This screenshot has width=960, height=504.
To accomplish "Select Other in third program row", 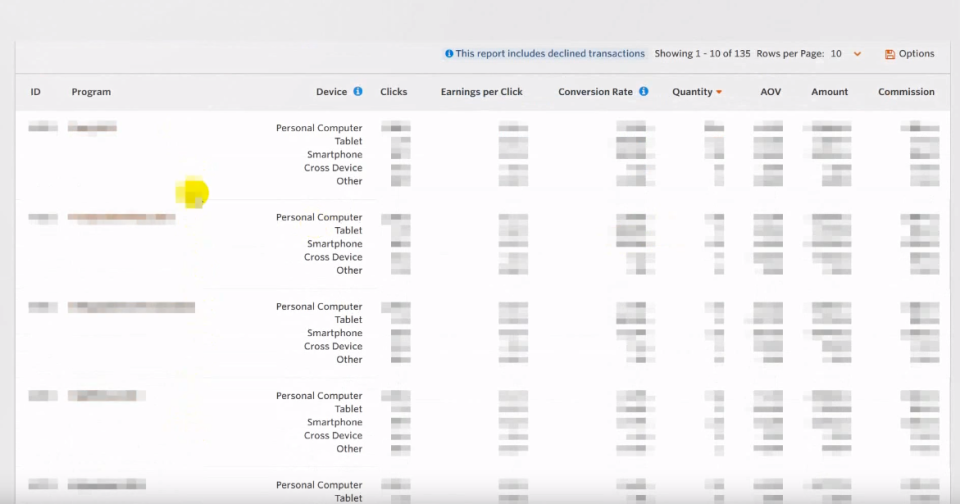I will click(x=349, y=360).
